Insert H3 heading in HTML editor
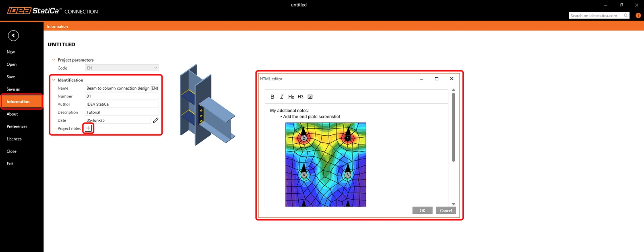 [301, 97]
